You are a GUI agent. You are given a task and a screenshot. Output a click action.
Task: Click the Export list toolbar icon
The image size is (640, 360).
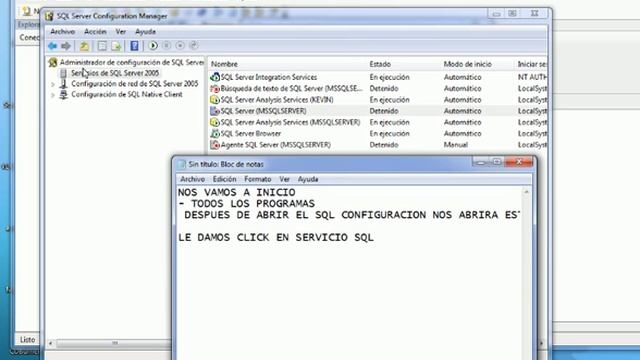(116, 46)
